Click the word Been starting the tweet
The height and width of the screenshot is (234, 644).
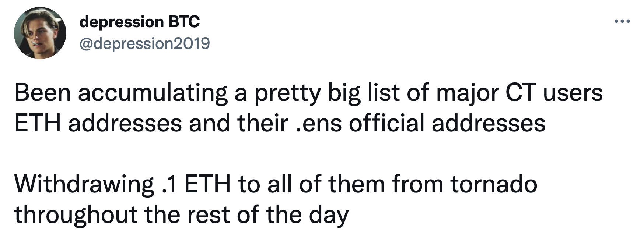(x=42, y=93)
